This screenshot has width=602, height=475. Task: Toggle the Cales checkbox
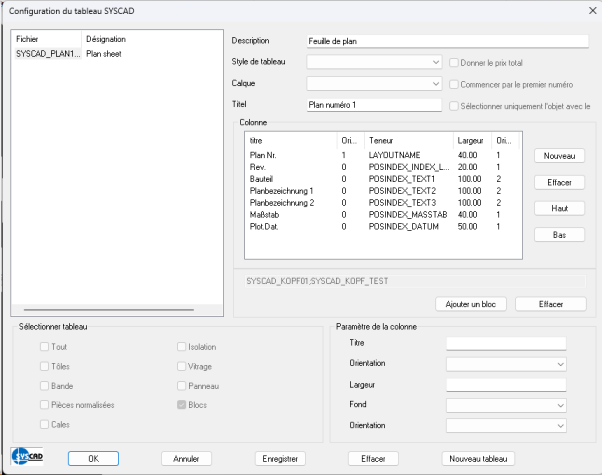[45, 424]
